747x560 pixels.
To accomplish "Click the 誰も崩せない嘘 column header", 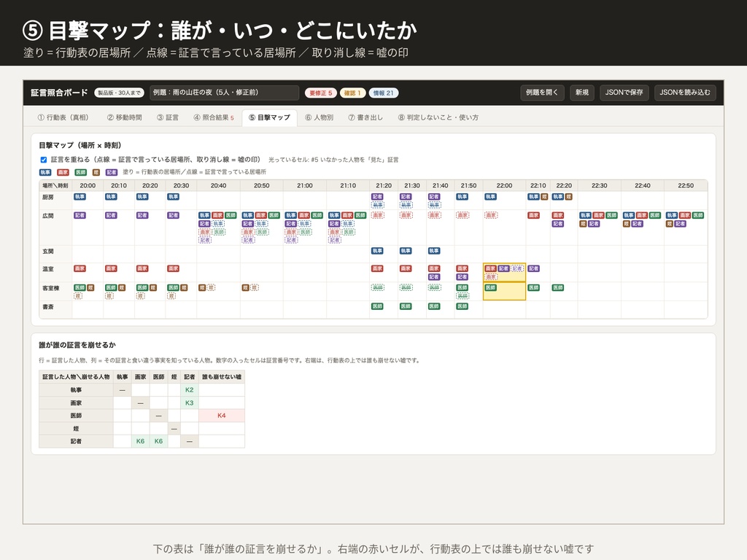I will [x=222, y=377].
